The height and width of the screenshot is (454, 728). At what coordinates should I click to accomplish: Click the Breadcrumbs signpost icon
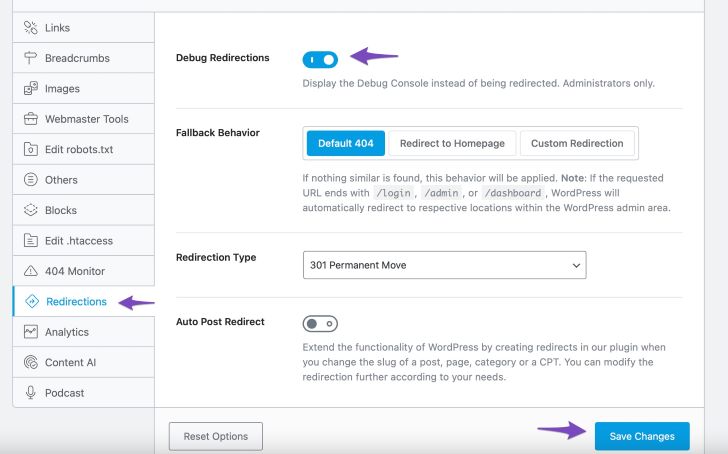pos(30,58)
